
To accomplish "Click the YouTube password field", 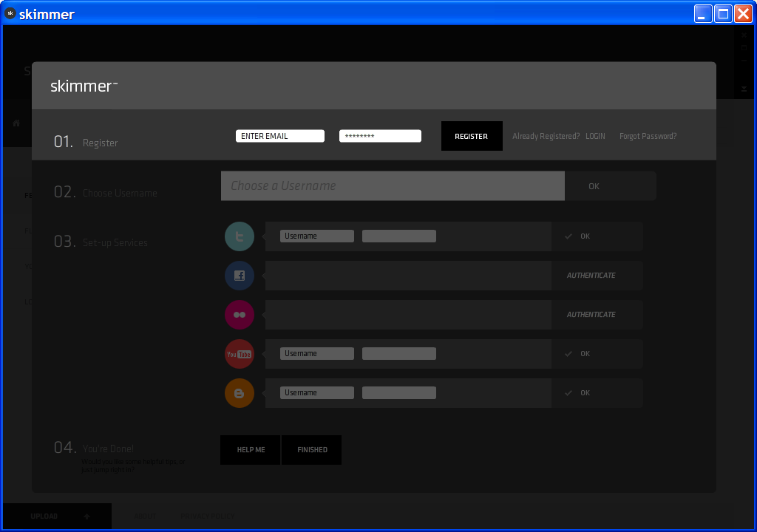I will click(x=399, y=353).
